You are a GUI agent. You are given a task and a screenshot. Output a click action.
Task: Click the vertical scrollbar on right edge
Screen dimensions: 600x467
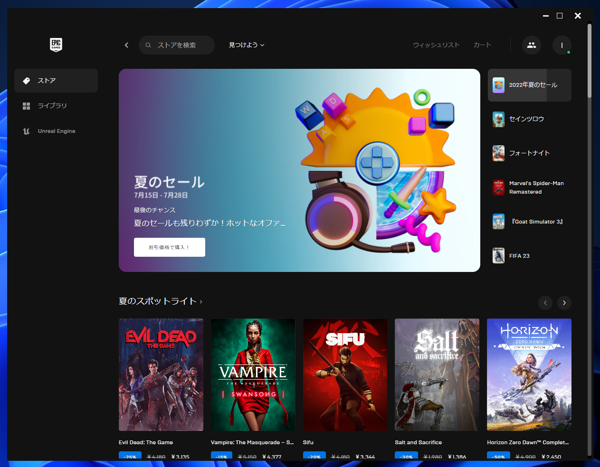590,61
